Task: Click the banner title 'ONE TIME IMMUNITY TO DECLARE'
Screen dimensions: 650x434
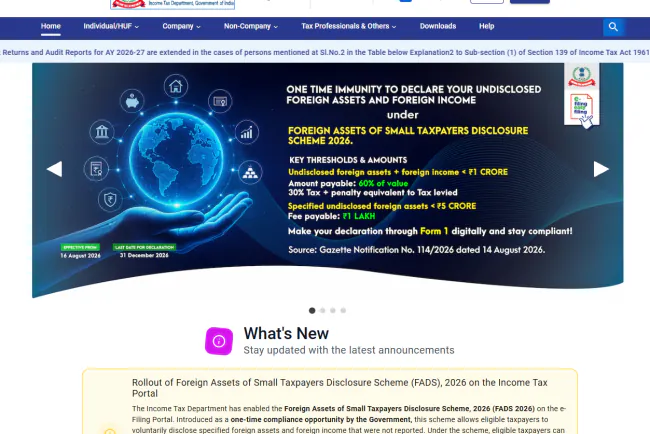Action: tap(413, 95)
